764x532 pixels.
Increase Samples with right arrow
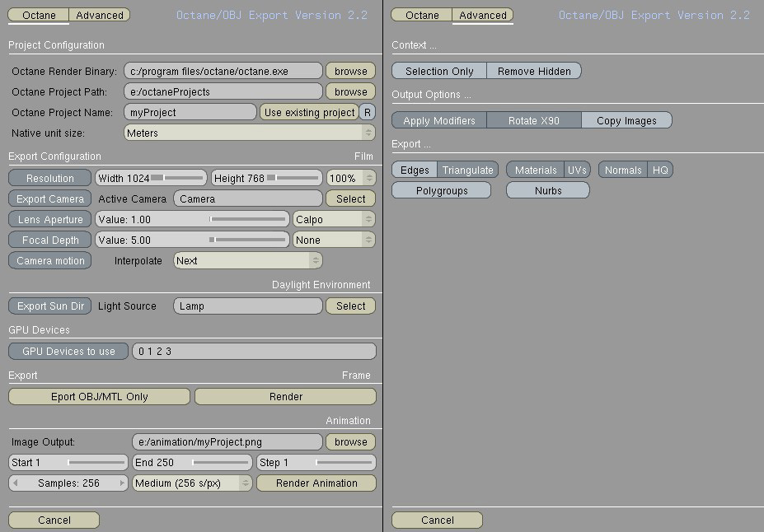click(x=122, y=483)
